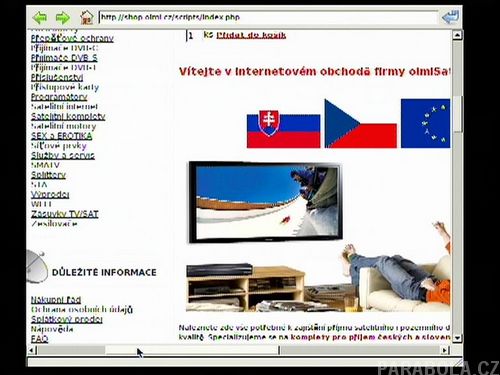500x375 pixels.
Task: Focus the URL address field
Action: (x=268, y=17)
